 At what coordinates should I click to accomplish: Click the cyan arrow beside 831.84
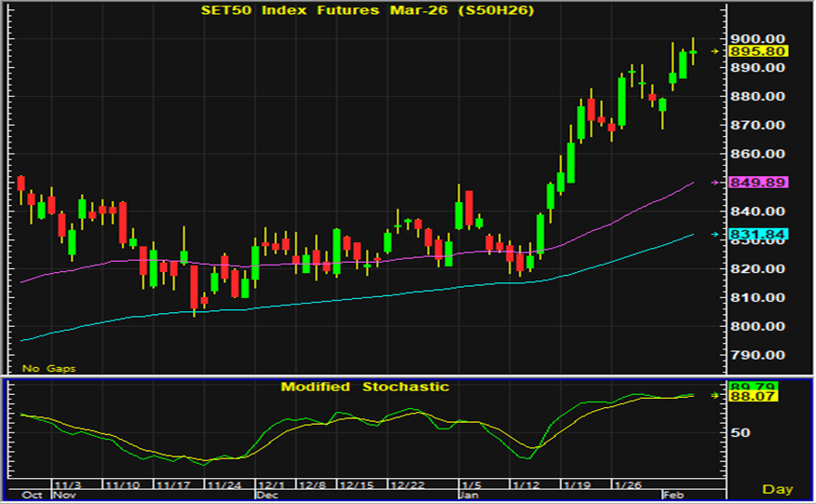[714, 234]
